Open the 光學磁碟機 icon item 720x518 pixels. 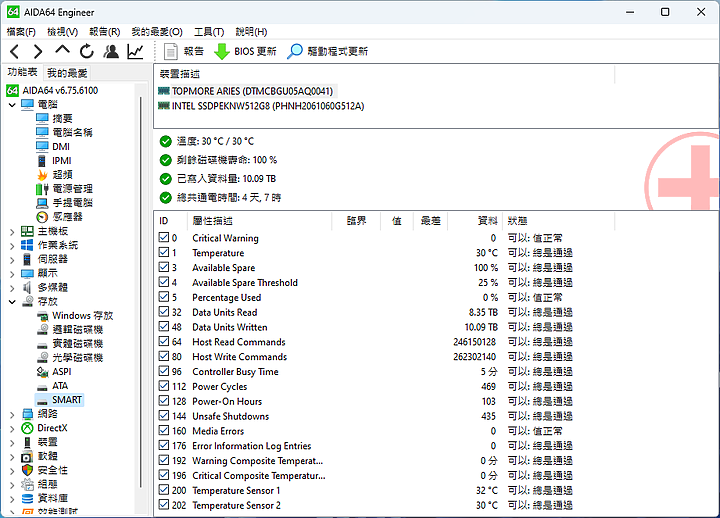[43, 358]
